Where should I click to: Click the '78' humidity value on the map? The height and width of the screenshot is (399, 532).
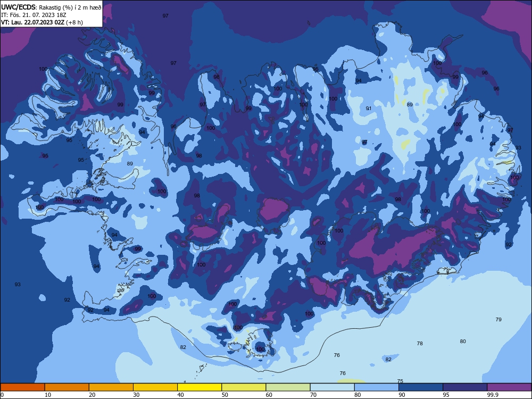[420, 343]
